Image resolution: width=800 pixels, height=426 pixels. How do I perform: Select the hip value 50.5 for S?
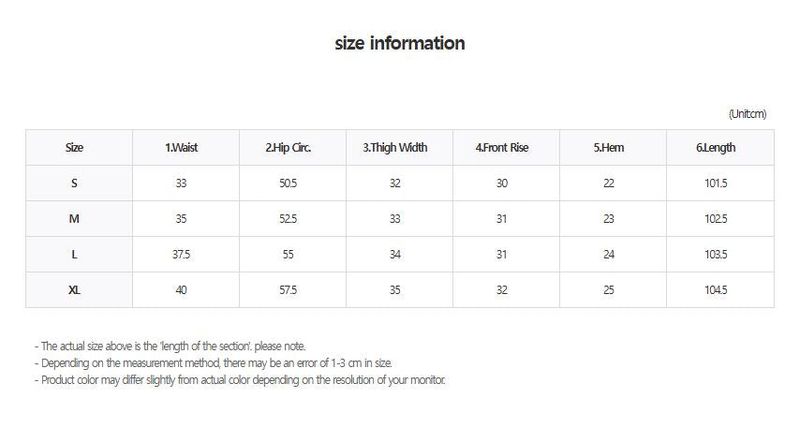(288, 183)
